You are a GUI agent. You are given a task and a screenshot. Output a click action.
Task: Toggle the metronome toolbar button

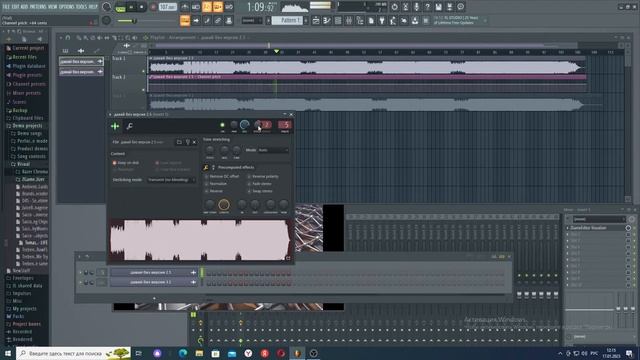(185, 7)
